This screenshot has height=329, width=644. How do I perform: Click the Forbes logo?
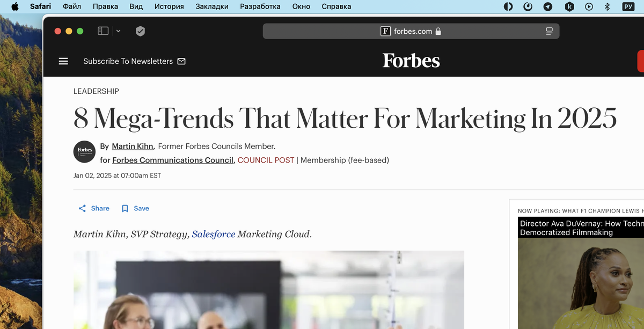(411, 61)
